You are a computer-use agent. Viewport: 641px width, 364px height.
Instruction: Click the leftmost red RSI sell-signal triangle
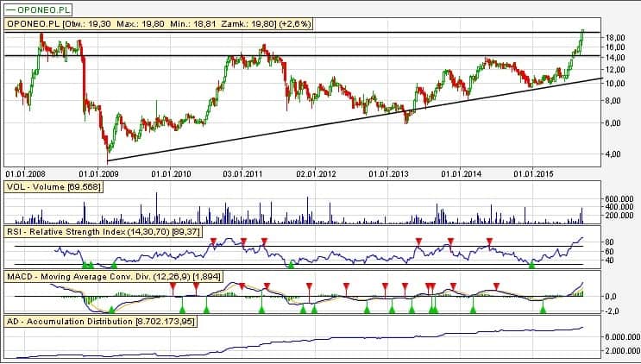[212, 241]
